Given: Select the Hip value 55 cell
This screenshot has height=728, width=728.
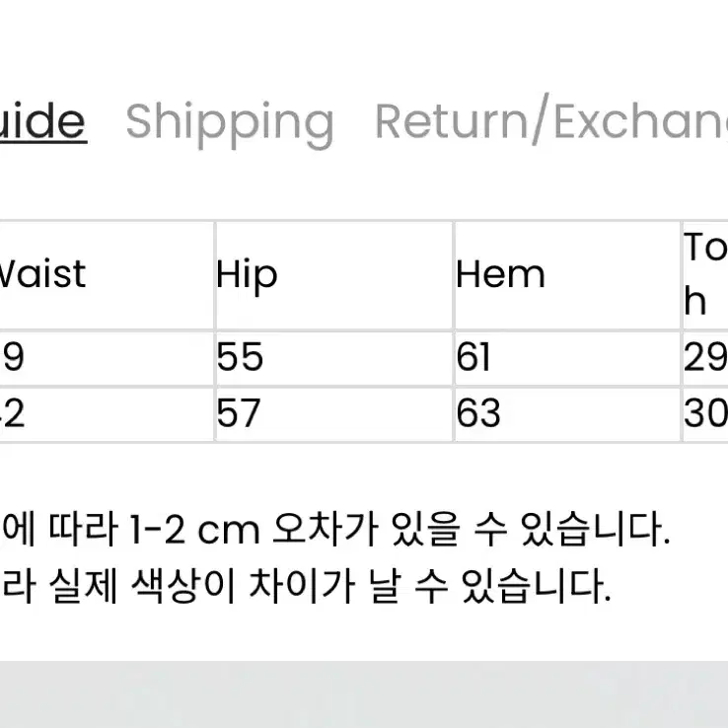Looking at the screenshot, I should coord(333,358).
